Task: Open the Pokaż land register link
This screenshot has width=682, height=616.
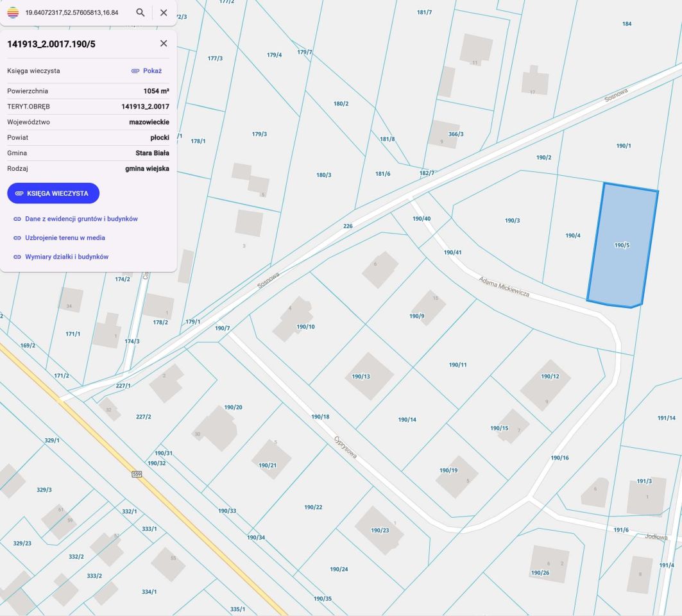Action: (x=147, y=71)
